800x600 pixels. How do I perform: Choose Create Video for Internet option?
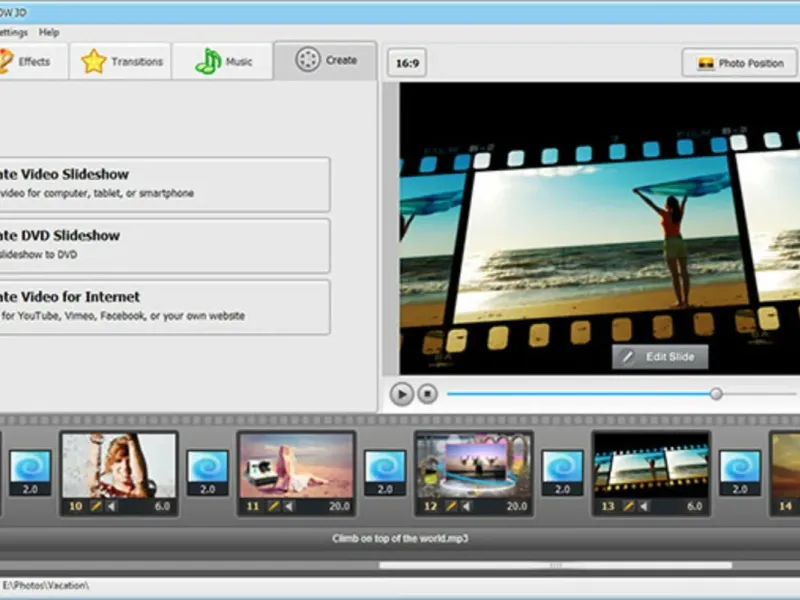click(164, 307)
